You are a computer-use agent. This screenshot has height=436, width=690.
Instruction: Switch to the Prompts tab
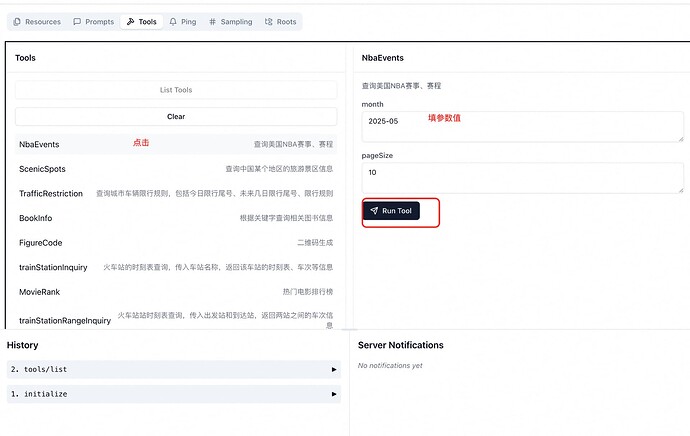click(x=93, y=22)
